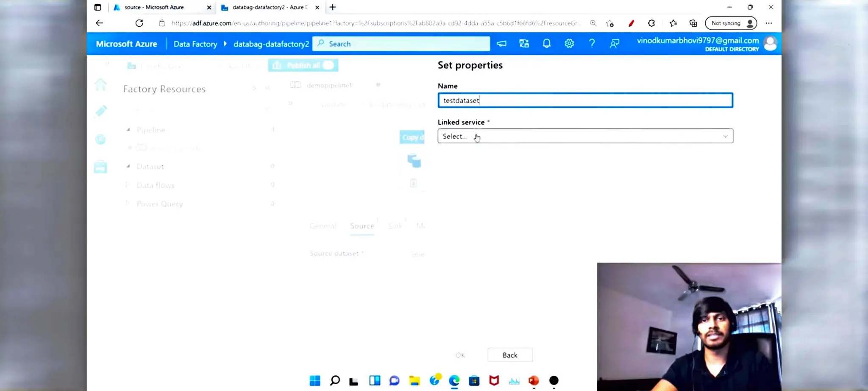Image resolution: width=868 pixels, height=391 pixels.
Task: Click the Manage toolbox icon in sidebar
Action: [100, 167]
